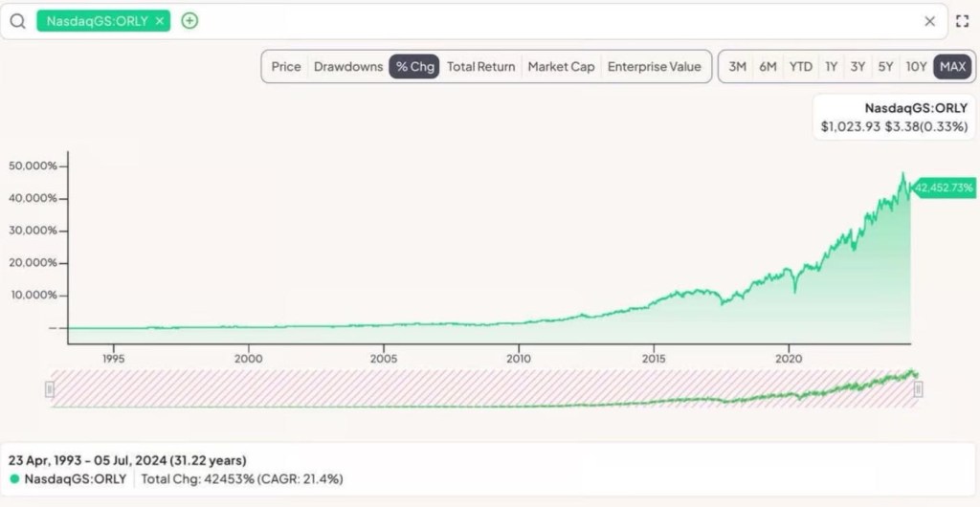Select the MAX time range
This screenshot has height=507, width=980.
click(x=952, y=67)
